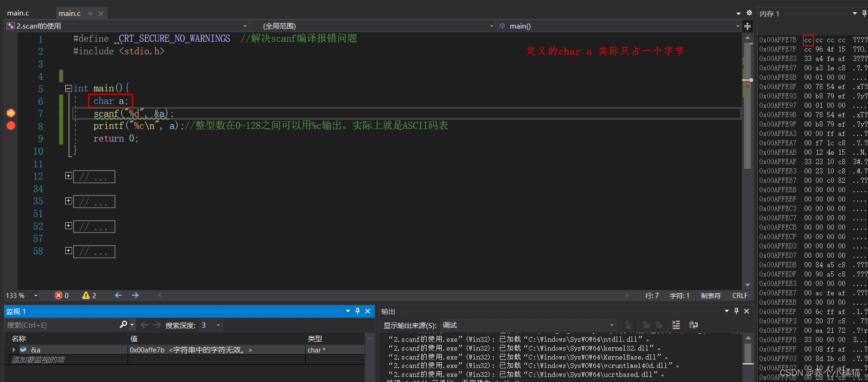Image resolution: width=868 pixels, height=382 pixels.
Task: Click the 类型 column header
Action: (335, 338)
